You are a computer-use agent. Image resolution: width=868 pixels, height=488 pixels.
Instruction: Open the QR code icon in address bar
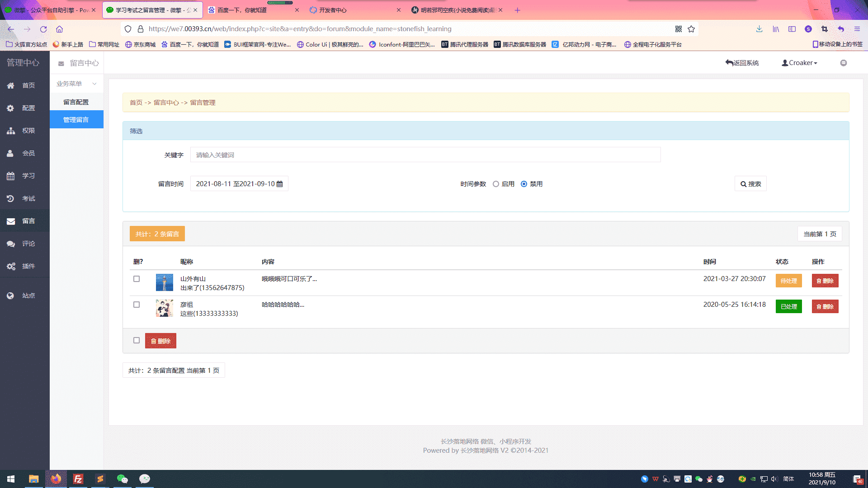[679, 29]
